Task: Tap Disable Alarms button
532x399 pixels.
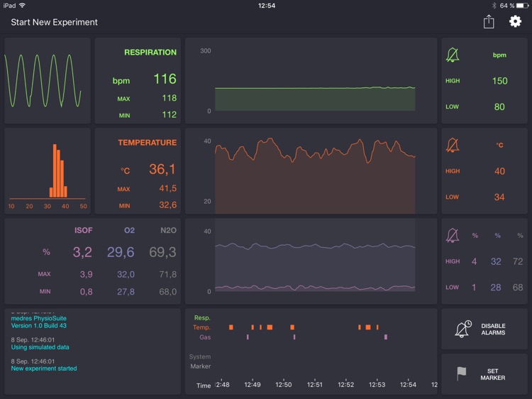Action: pos(484,329)
